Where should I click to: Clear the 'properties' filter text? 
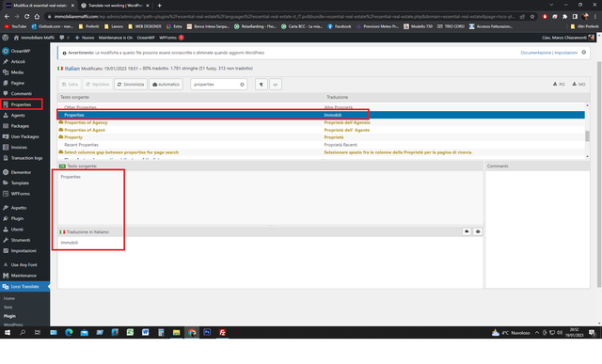242,85
